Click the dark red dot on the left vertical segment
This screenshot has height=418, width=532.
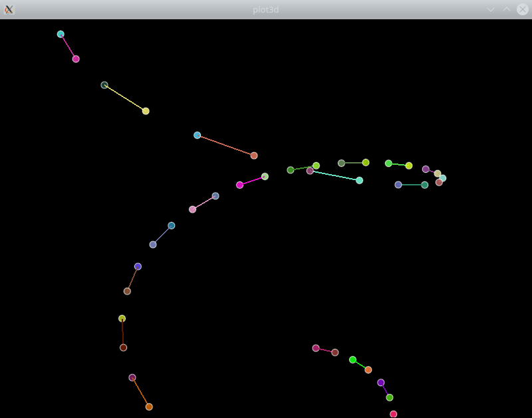pos(122,348)
